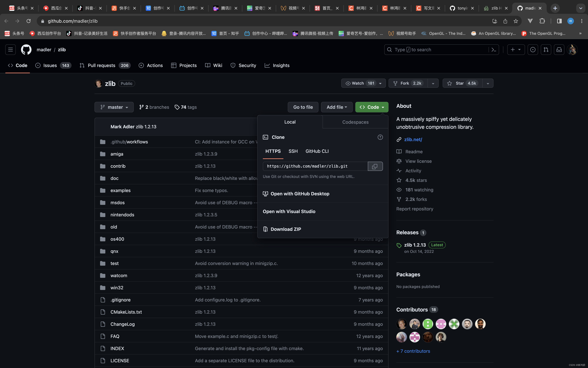Open the issues inbox icon in header
Screen dimensions: 588x368
(533, 50)
